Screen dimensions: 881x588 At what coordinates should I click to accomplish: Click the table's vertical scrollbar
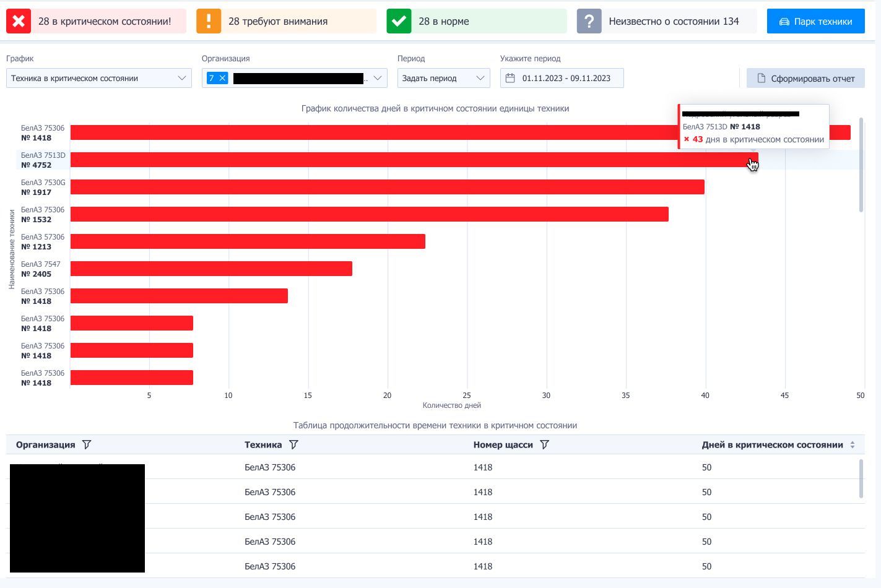pyautogui.click(x=861, y=478)
